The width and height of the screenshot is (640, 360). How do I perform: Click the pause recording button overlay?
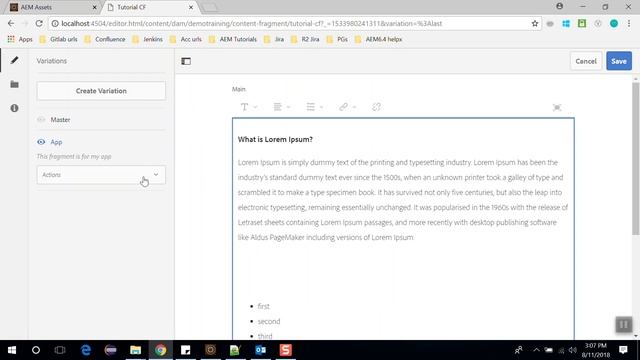coord(624,325)
